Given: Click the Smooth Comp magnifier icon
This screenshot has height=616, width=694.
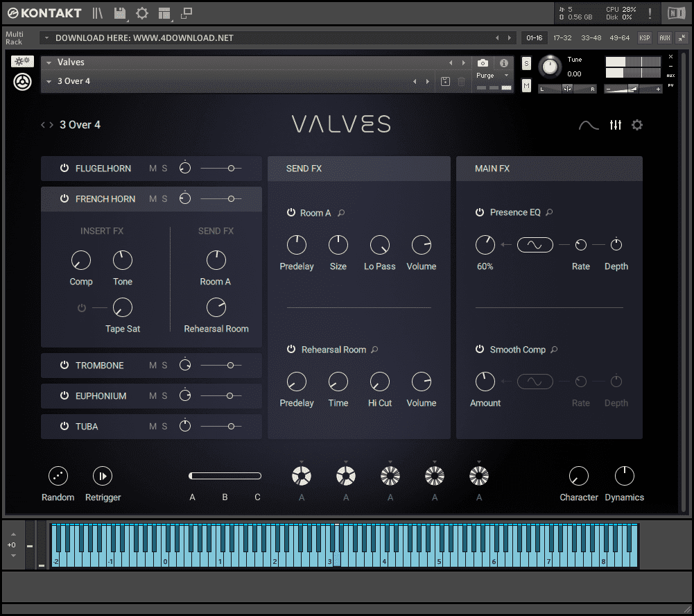Looking at the screenshot, I should 554,350.
